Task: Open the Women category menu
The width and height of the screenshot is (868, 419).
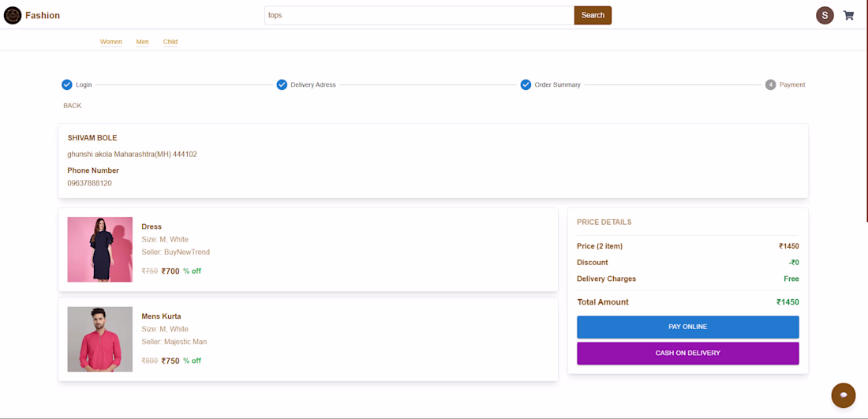Action: pos(110,42)
